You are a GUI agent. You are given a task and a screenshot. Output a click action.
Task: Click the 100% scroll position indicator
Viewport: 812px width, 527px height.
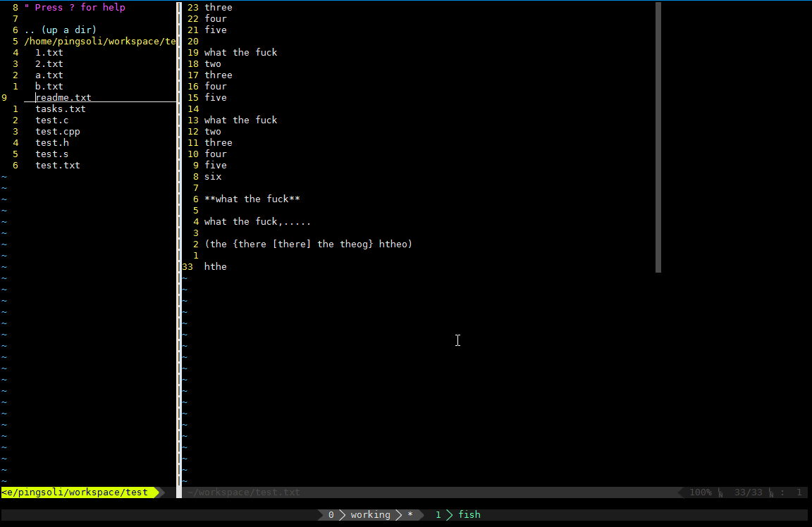[x=701, y=492]
